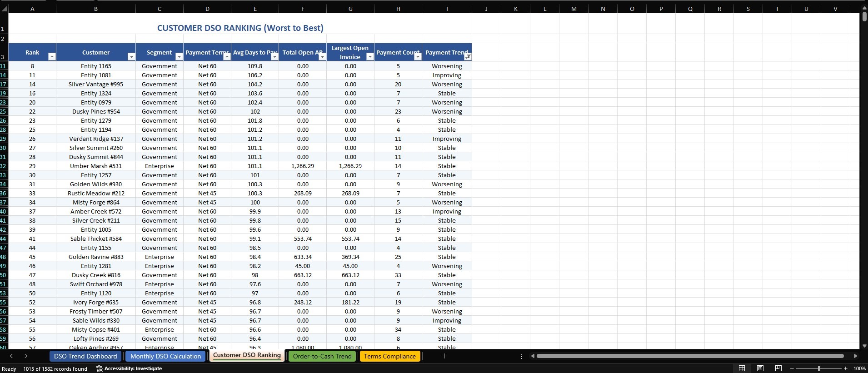868x373 pixels.
Task: Select cell Dusky Creek #816
Action: (x=96, y=275)
